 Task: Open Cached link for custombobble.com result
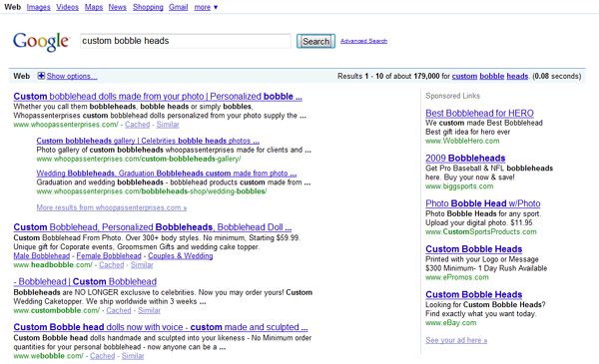(x=119, y=310)
